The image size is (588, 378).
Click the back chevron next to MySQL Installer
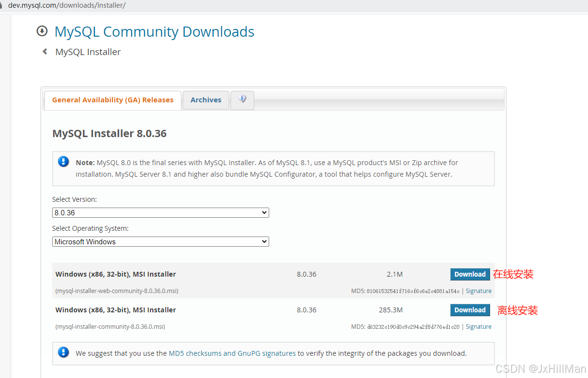coord(45,52)
